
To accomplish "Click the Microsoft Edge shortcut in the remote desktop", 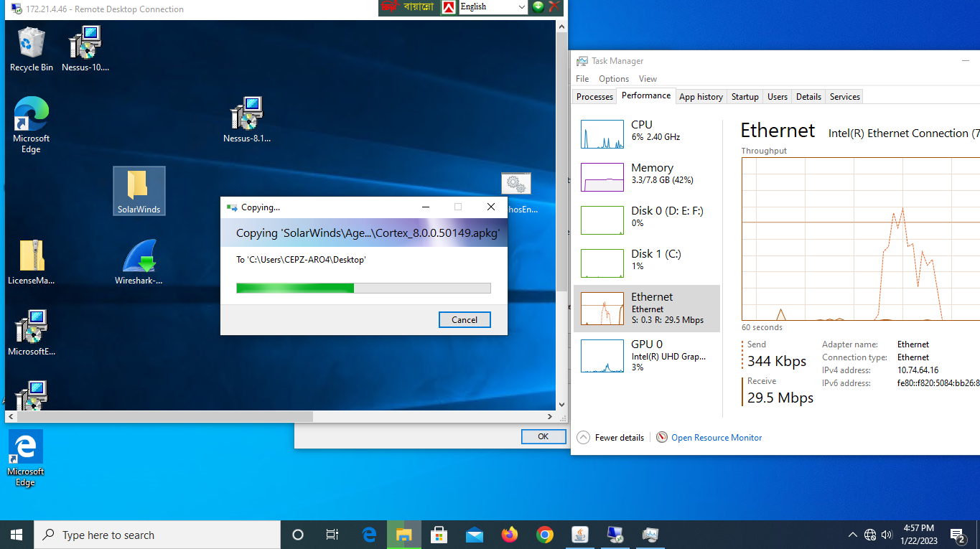I will click(x=31, y=125).
